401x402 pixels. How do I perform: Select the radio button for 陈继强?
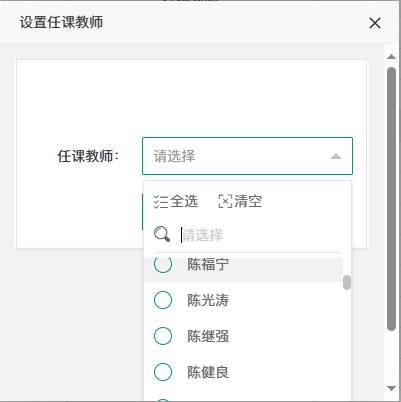coord(163,336)
